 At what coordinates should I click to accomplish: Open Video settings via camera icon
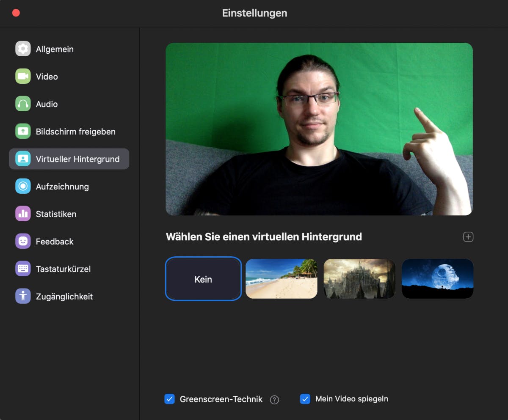(23, 77)
